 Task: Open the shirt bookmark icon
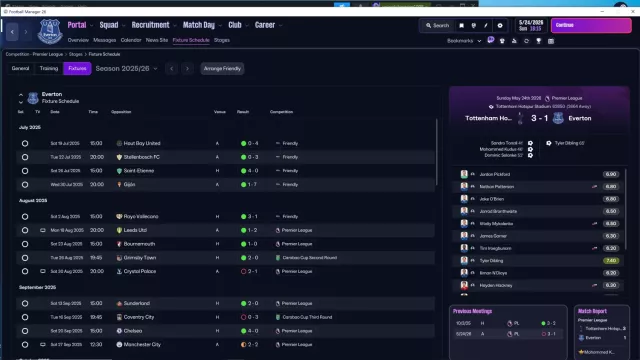(x=502, y=41)
